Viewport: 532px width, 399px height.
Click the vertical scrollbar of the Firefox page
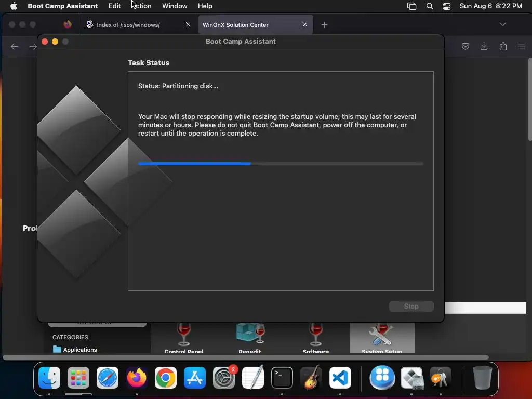pyautogui.click(x=529, y=99)
